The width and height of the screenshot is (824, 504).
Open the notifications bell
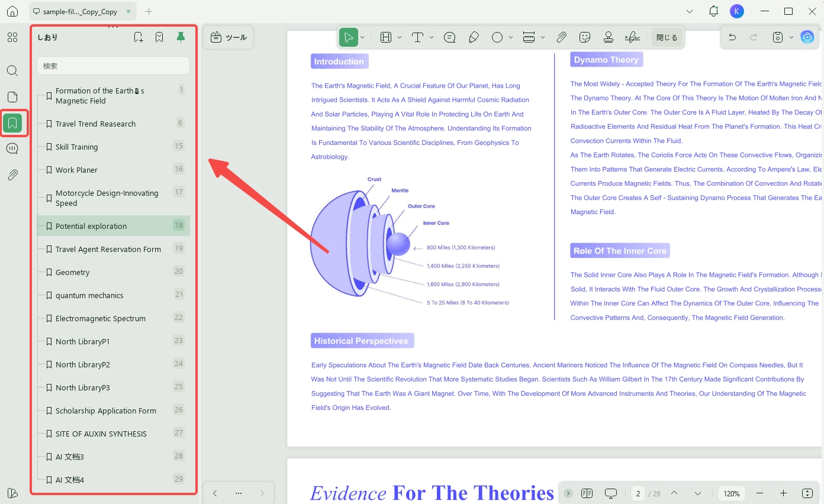[713, 11]
